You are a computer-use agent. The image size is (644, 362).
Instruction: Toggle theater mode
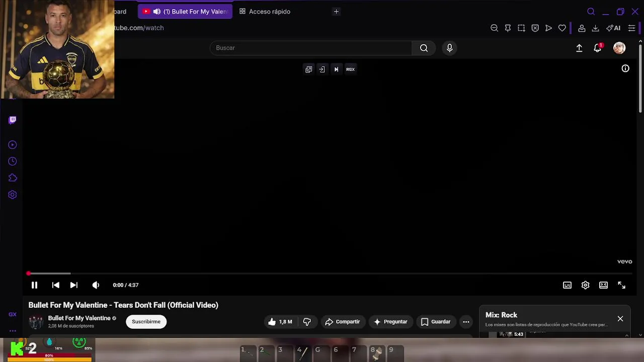603,285
